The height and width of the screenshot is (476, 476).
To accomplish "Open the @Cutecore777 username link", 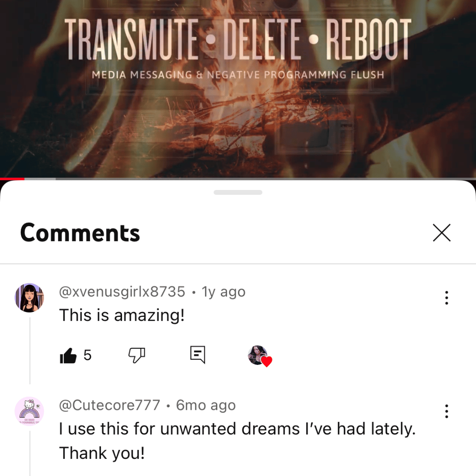I will 110,405.
